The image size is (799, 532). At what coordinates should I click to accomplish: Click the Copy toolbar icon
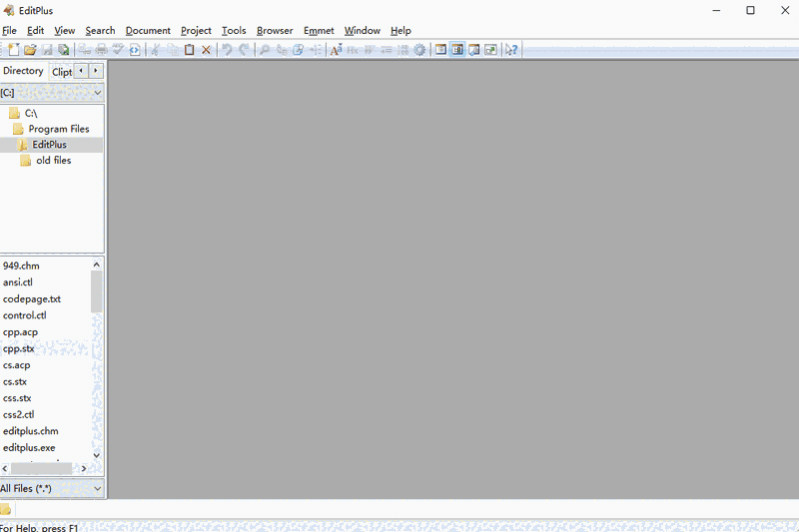[173, 50]
